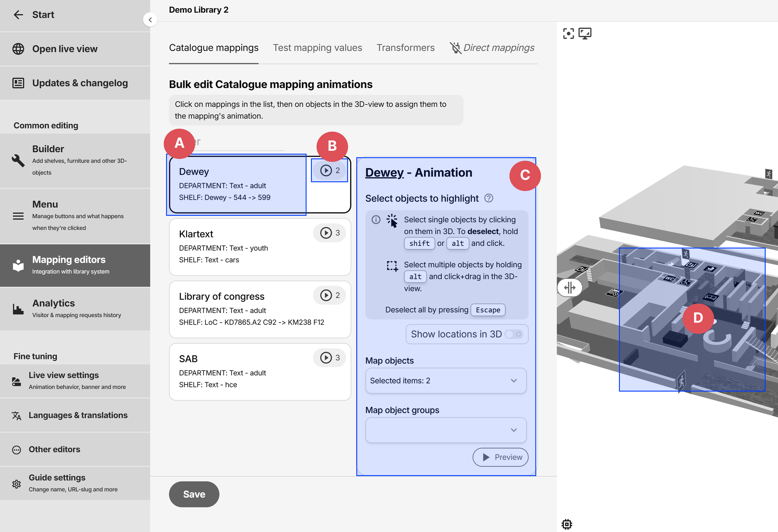Click the info icon in selection instructions
This screenshot has width=778, height=532.
coord(376,220)
